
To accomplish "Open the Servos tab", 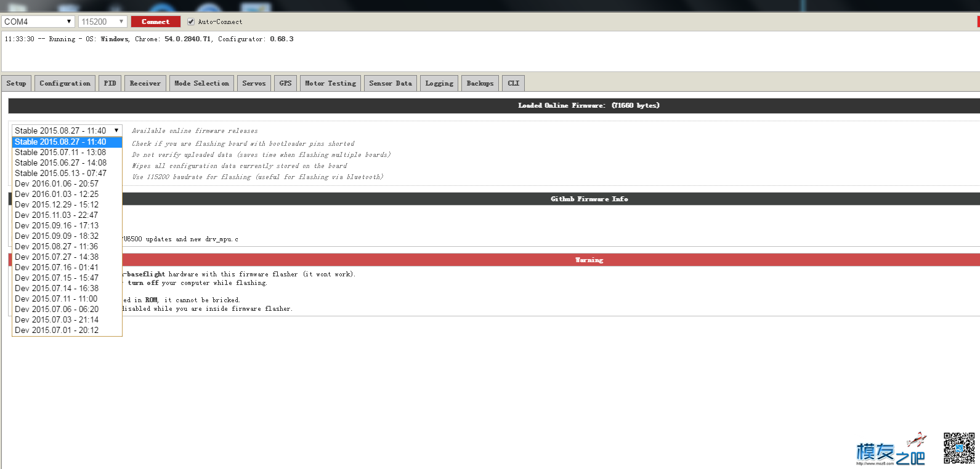I will pos(254,83).
